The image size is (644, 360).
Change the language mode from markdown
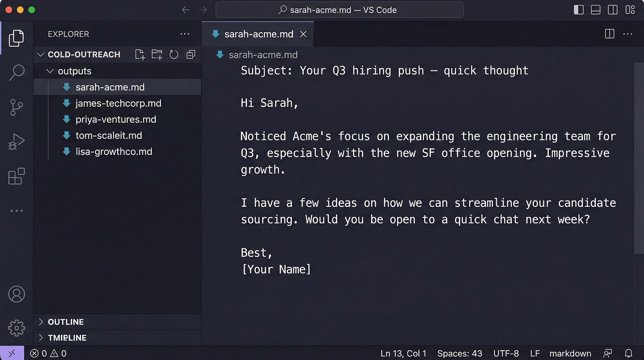[x=570, y=353]
